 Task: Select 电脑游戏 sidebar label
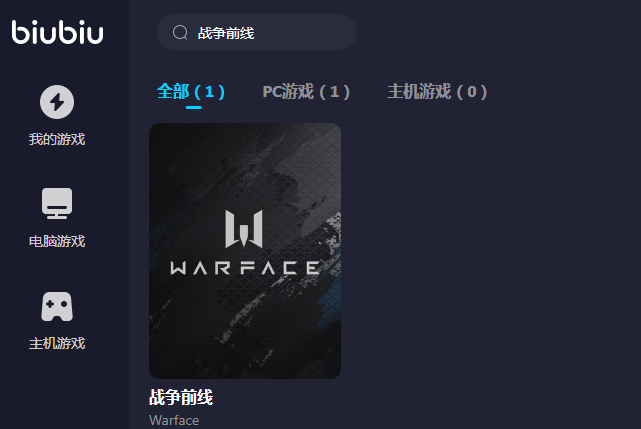(x=57, y=241)
